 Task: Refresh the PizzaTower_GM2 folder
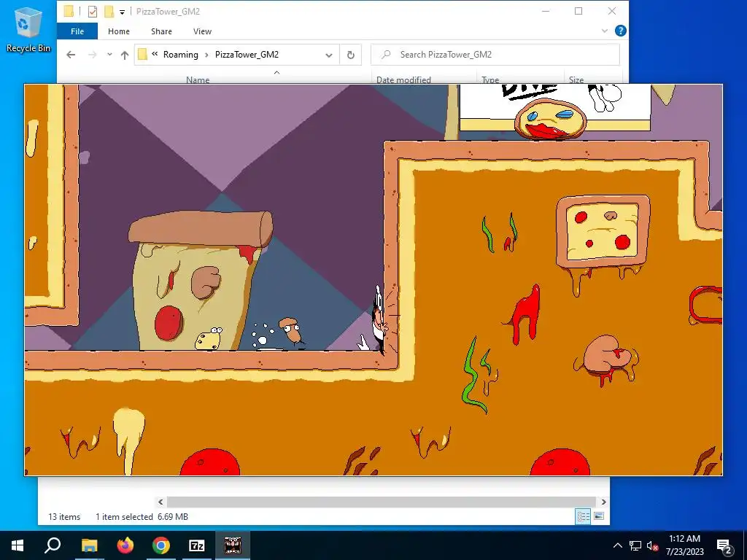[351, 55]
